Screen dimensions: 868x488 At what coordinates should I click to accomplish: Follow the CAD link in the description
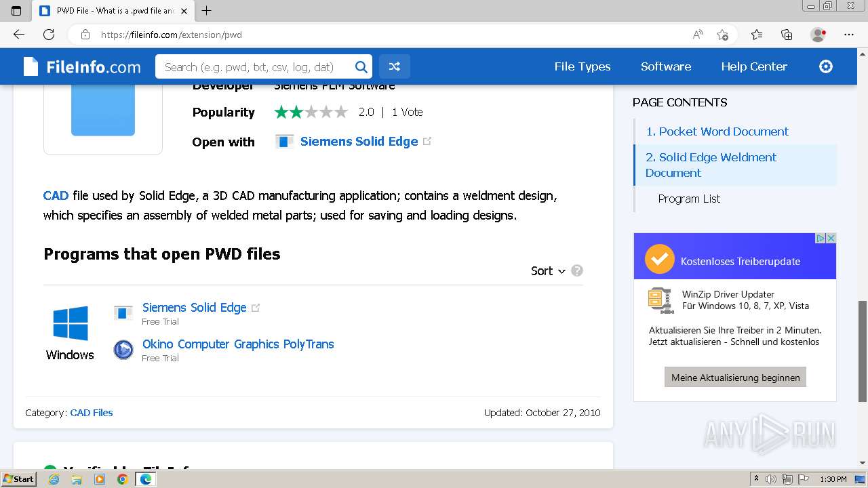tap(56, 195)
